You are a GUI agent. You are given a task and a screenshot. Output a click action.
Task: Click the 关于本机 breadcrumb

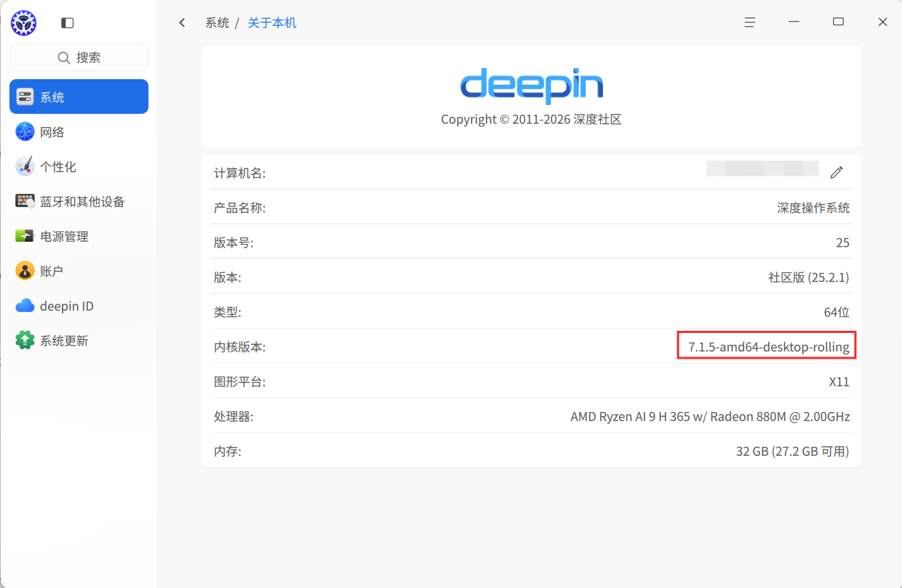[272, 23]
